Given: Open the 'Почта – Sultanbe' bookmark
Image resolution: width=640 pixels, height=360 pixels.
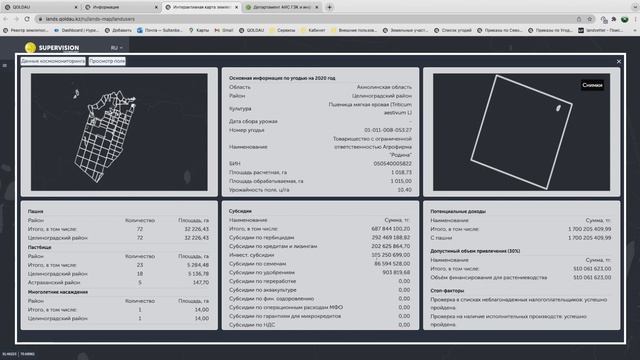Looking at the screenshot, I should pos(160,30).
